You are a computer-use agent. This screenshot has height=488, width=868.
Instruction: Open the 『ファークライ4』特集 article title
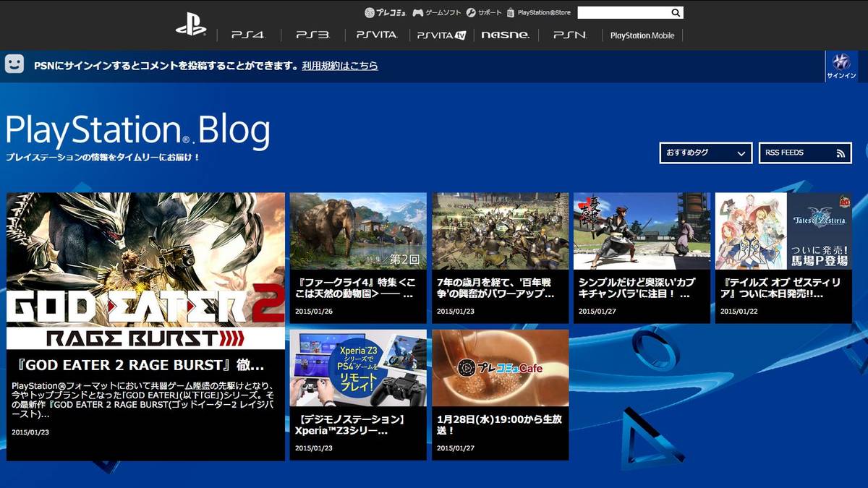[356, 288]
